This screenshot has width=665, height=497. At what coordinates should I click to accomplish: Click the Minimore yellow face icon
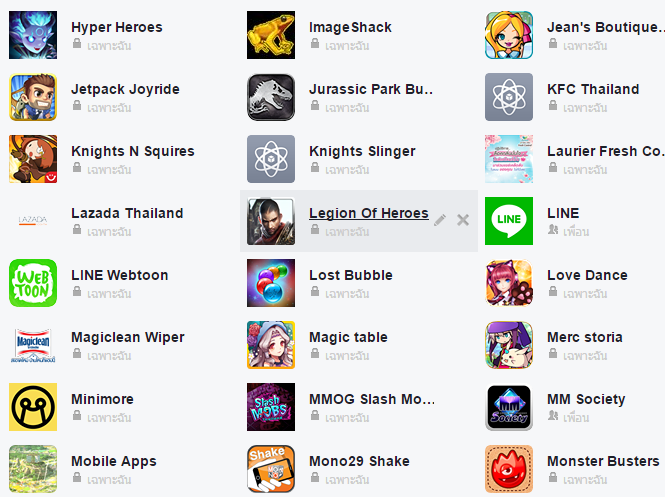(33, 407)
